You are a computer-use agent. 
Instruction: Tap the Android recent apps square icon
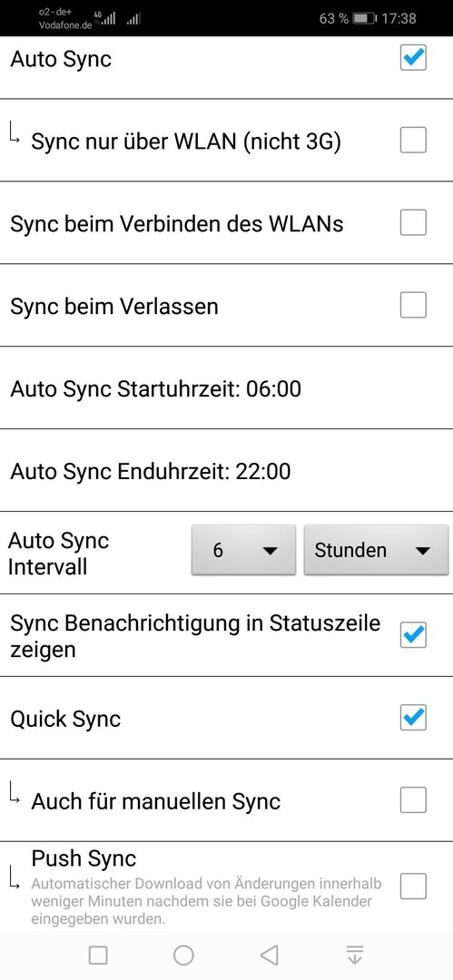[x=98, y=955]
